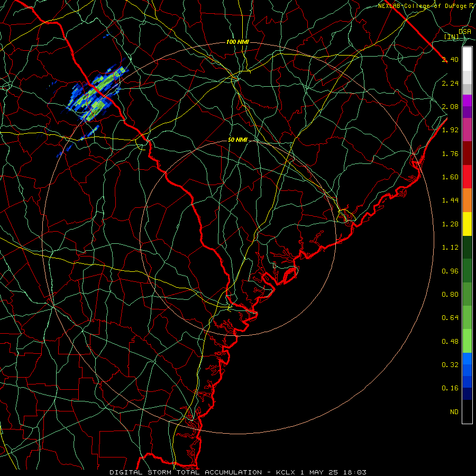Viewport: 476px width, 476px height.
Task: Click the "0.48" legend value
Action: 450,342
